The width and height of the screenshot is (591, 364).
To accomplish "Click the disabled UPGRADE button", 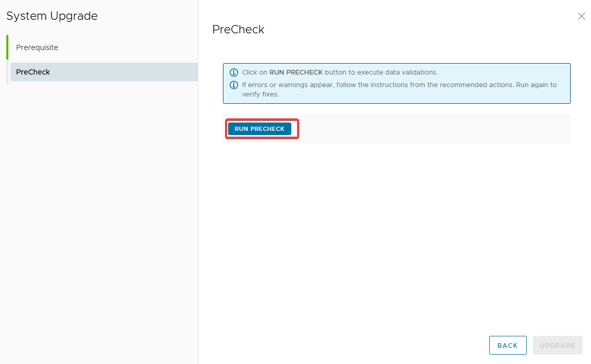I will pos(558,345).
